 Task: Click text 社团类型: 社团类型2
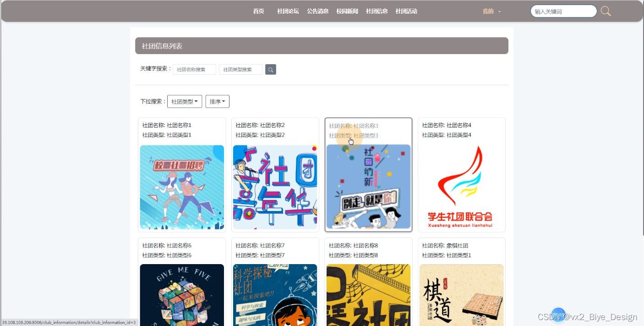tap(260, 135)
